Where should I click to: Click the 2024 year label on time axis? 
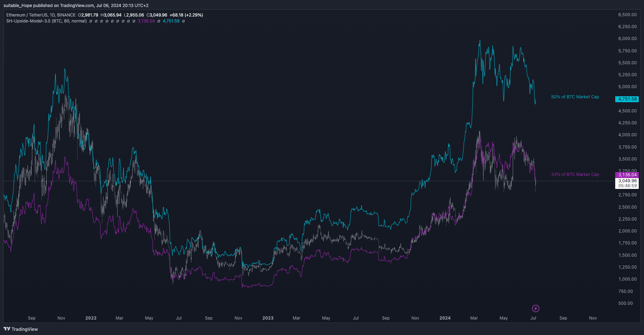(445, 318)
